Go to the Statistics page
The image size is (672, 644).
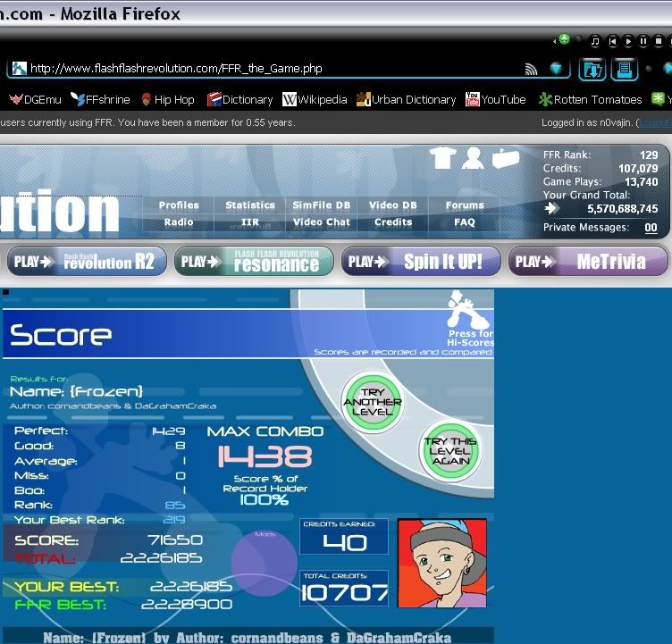pos(250,205)
